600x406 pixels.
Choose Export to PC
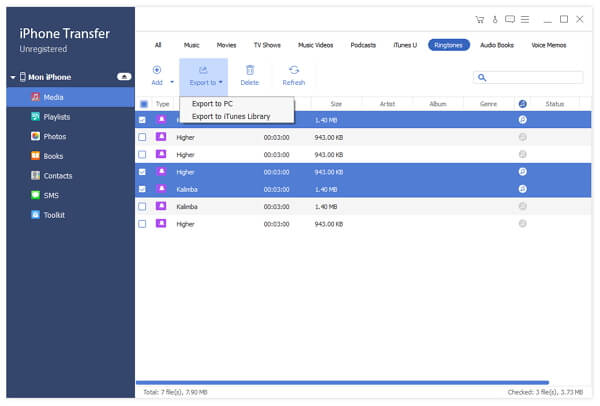212,104
